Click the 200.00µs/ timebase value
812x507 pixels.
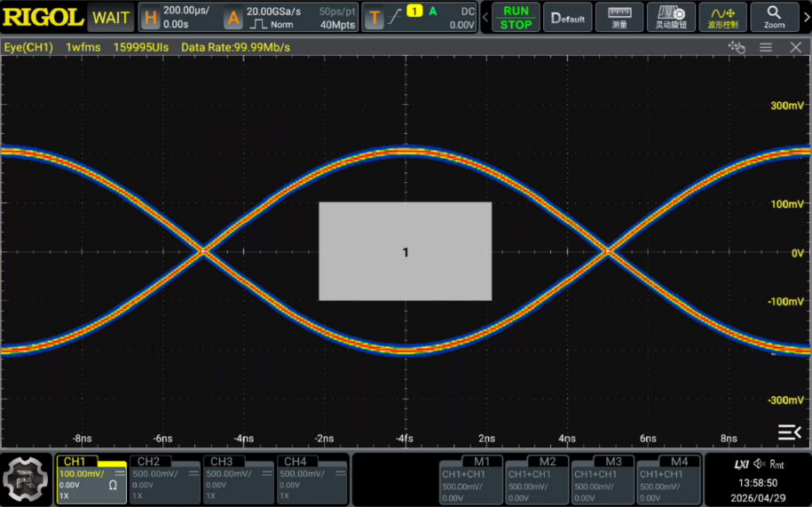[x=186, y=11]
